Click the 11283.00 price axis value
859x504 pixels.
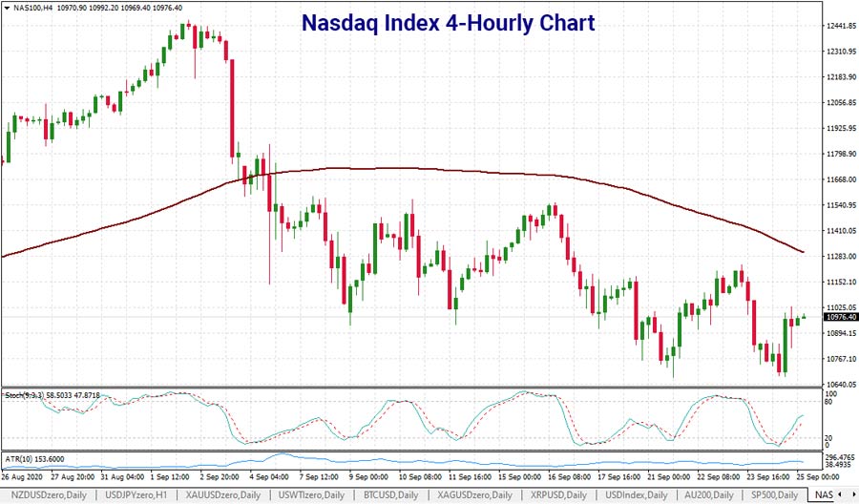[x=842, y=257]
